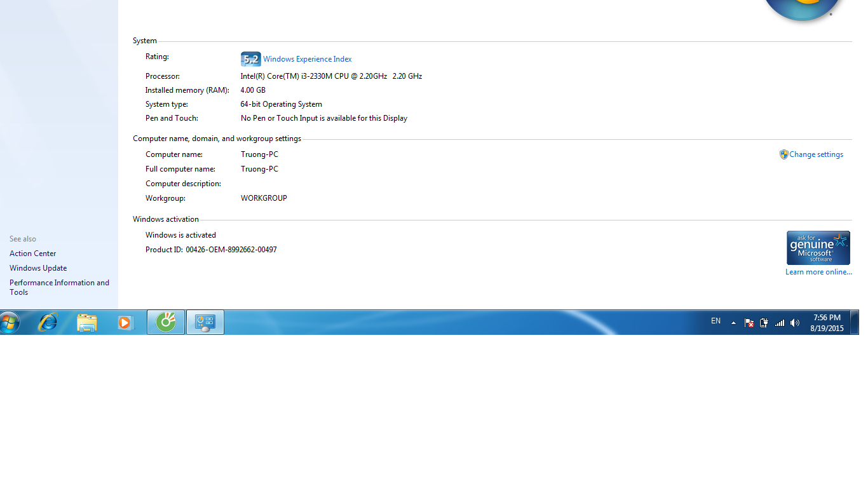Open Action Center flag icon in tray
Screen dimensions: 868x488
coord(749,323)
